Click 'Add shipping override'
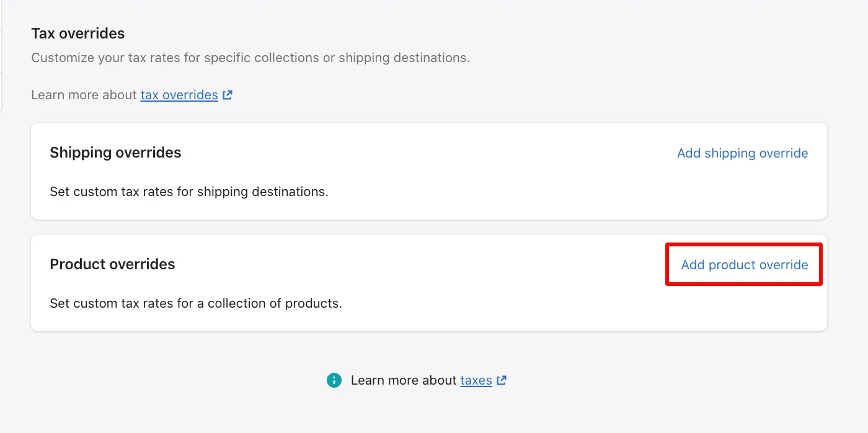This screenshot has height=433, width=868. tap(742, 153)
